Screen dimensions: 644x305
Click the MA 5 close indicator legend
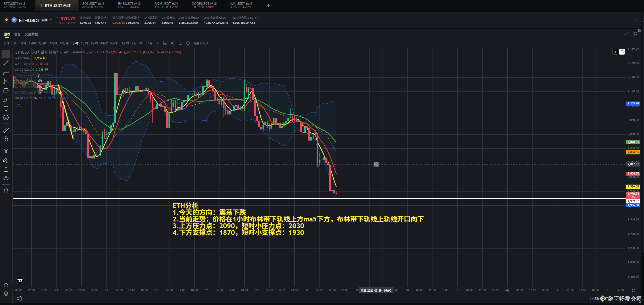[31, 58]
